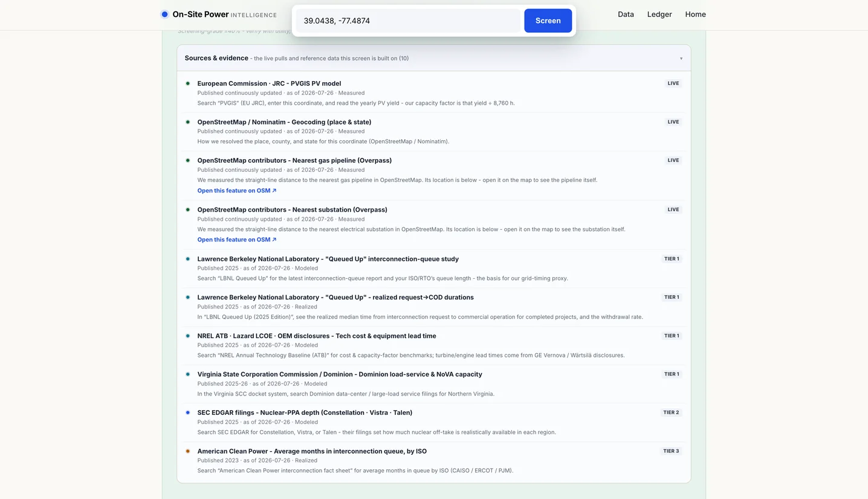Click the Published line under PVGIS PV model
The width and height of the screenshot is (868, 499).
[281, 93]
